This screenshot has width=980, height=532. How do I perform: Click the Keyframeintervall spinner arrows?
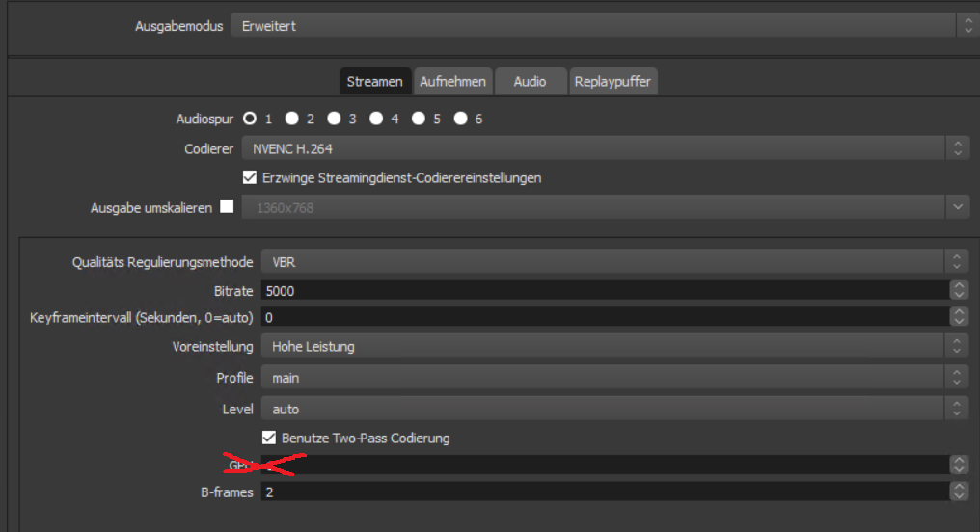[x=958, y=317]
